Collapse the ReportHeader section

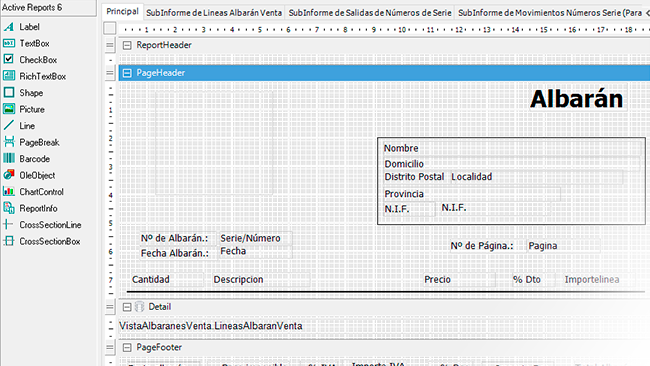127,45
